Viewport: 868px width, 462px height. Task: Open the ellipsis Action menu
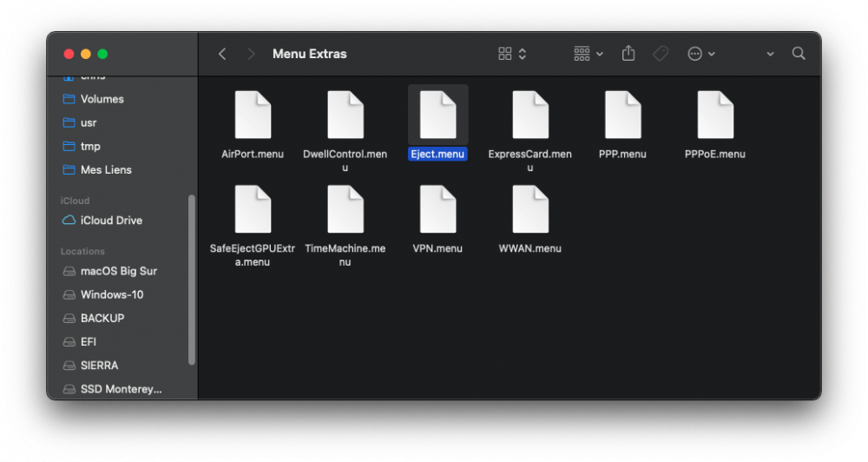[701, 54]
